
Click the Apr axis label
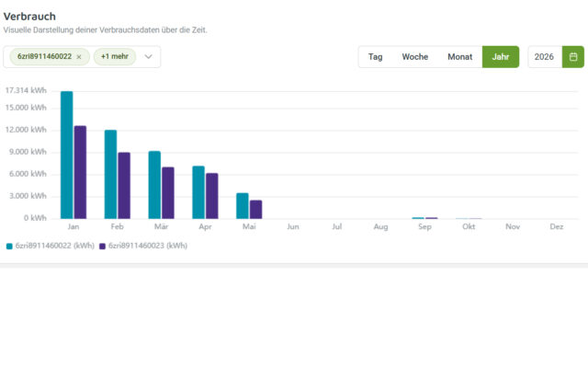[x=205, y=226]
